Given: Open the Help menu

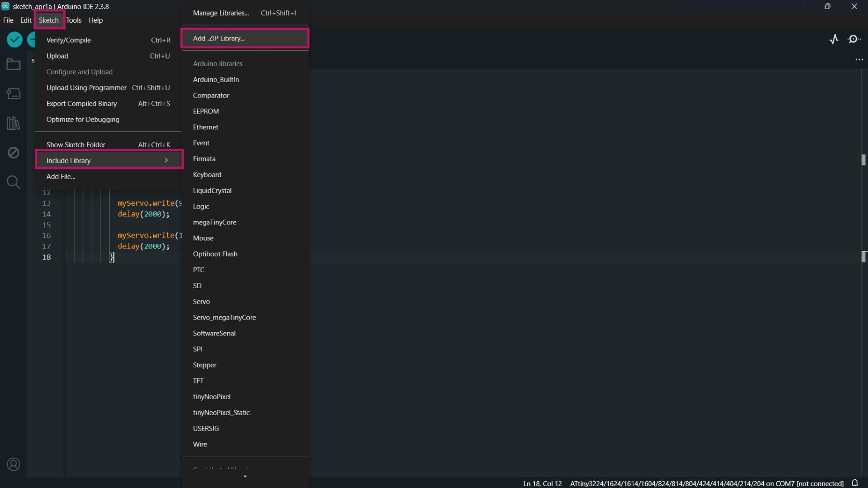Looking at the screenshot, I should [x=95, y=20].
